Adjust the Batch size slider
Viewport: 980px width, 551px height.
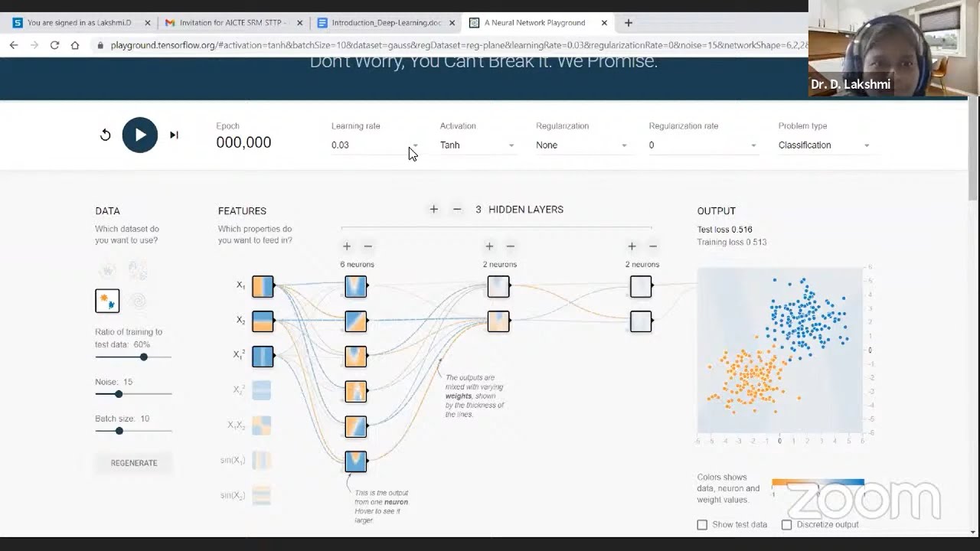(133, 431)
